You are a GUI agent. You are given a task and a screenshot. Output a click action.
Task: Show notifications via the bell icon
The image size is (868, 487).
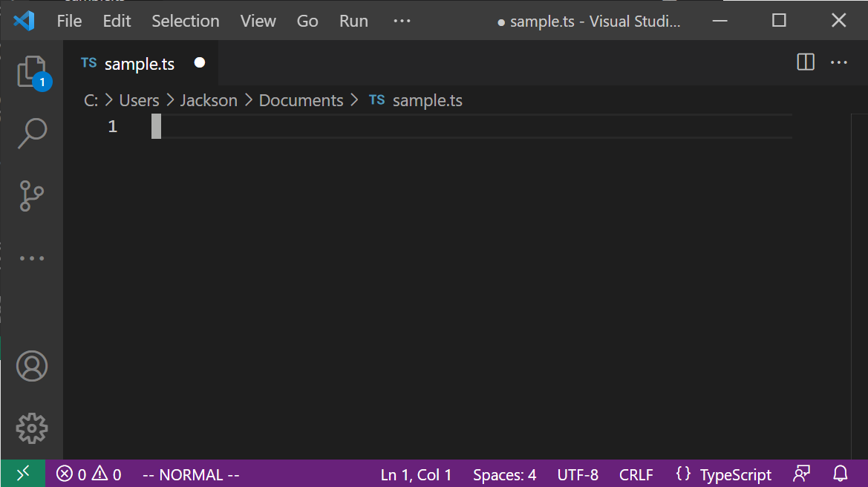839,474
